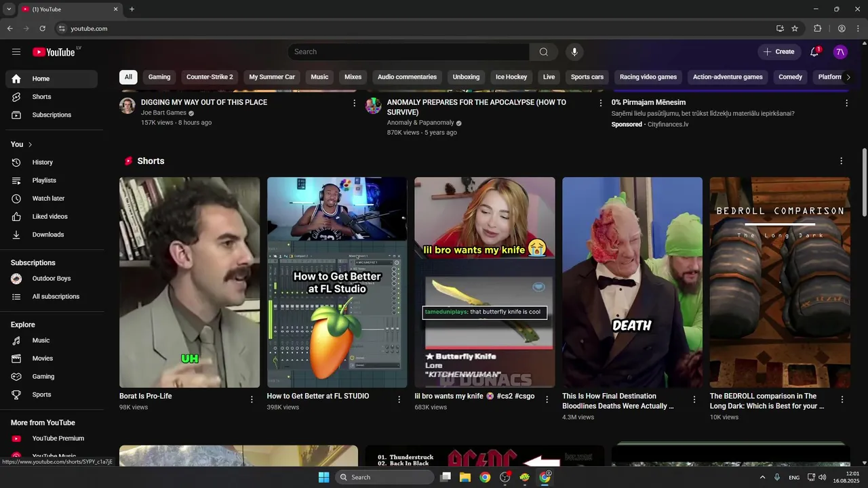Open options for Final Destination short

(x=694, y=400)
